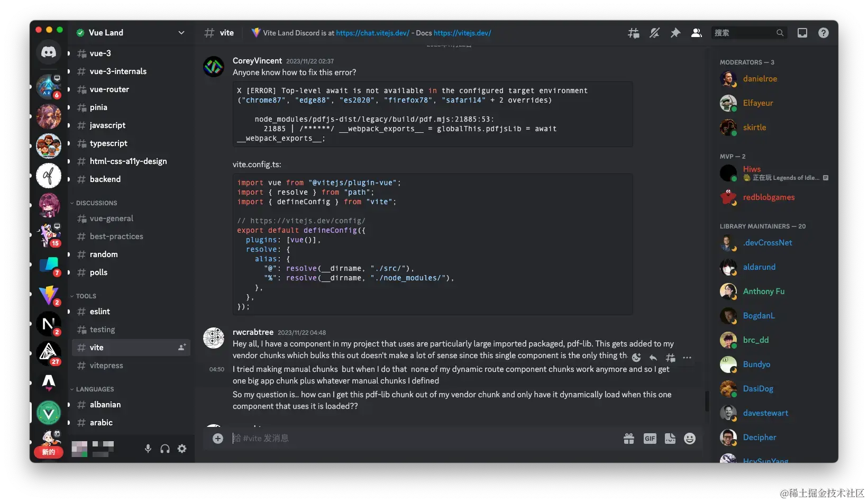868x502 pixels.
Task: Open polls channel
Action: [x=131, y=272]
